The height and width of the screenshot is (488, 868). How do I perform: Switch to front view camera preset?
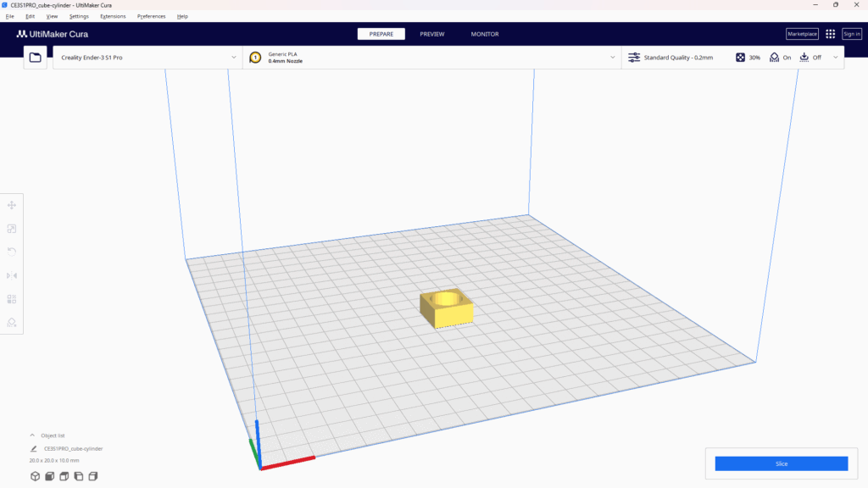click(x=48, y=476)
